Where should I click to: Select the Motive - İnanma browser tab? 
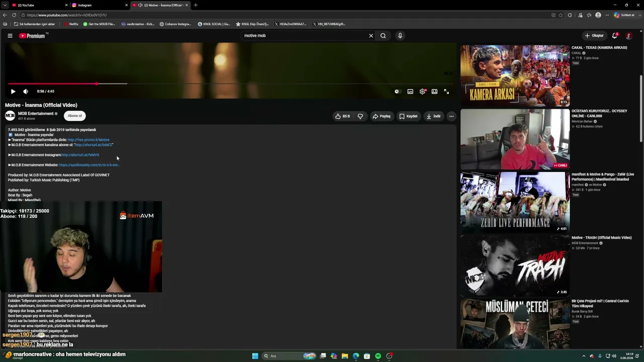[x=160, y=5]
